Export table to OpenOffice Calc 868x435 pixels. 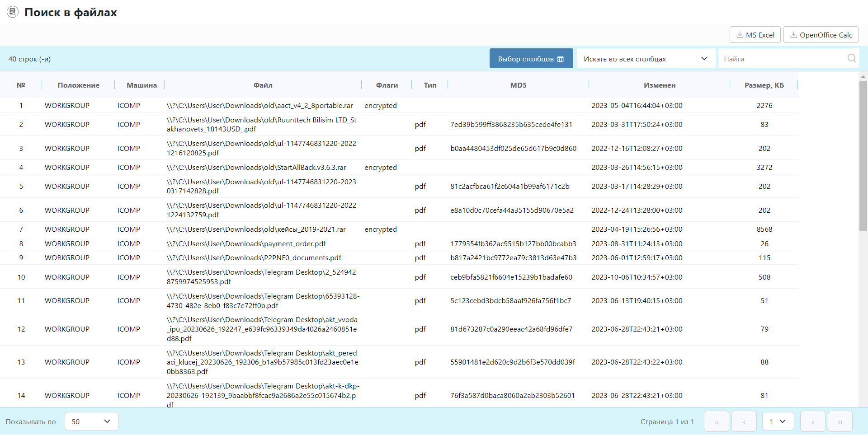[821, 35]
